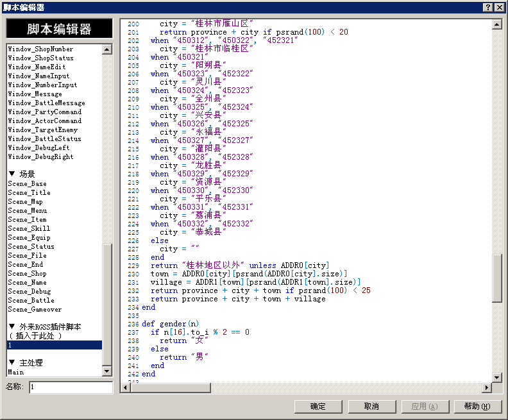Select the Scene_Shop script

tap(55, 274)
